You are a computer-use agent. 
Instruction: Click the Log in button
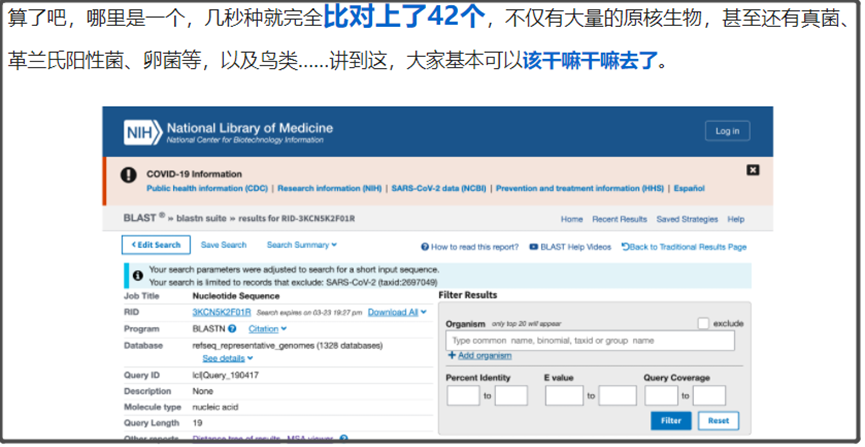tap(727, 131)
